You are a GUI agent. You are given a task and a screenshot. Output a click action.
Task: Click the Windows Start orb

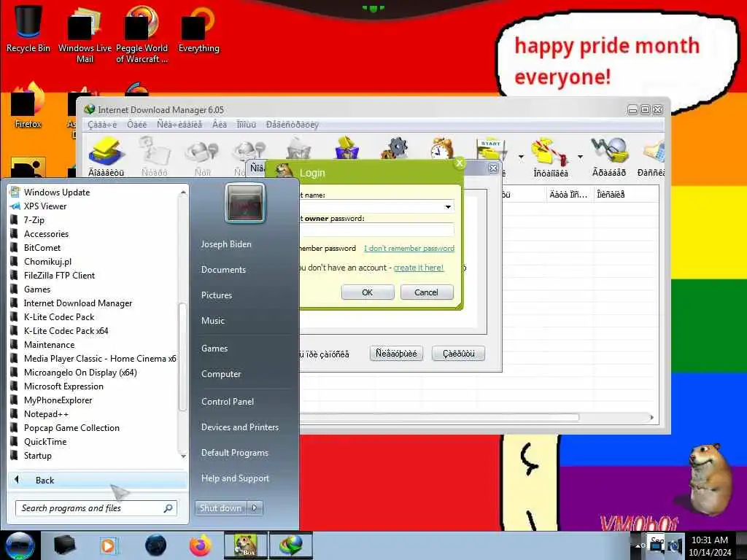pos(19,545)
